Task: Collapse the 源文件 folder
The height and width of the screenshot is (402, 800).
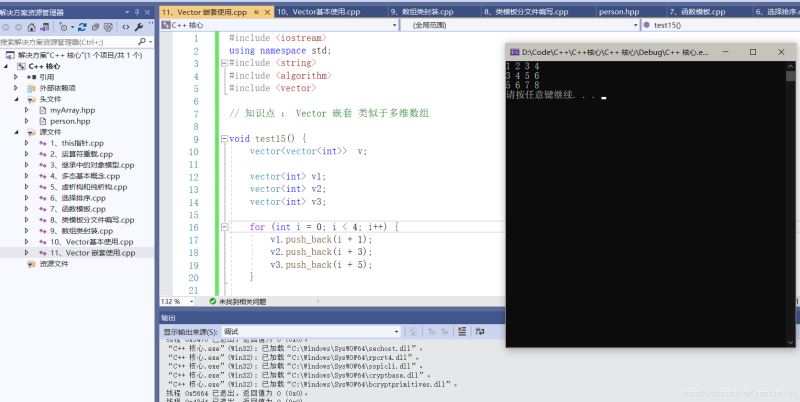Action: (16, 132)
